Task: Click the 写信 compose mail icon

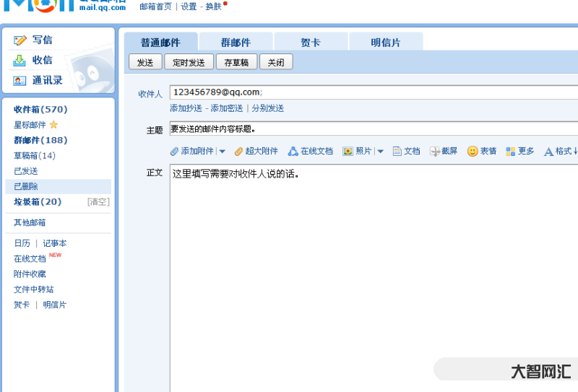Action: click(20, 40)
